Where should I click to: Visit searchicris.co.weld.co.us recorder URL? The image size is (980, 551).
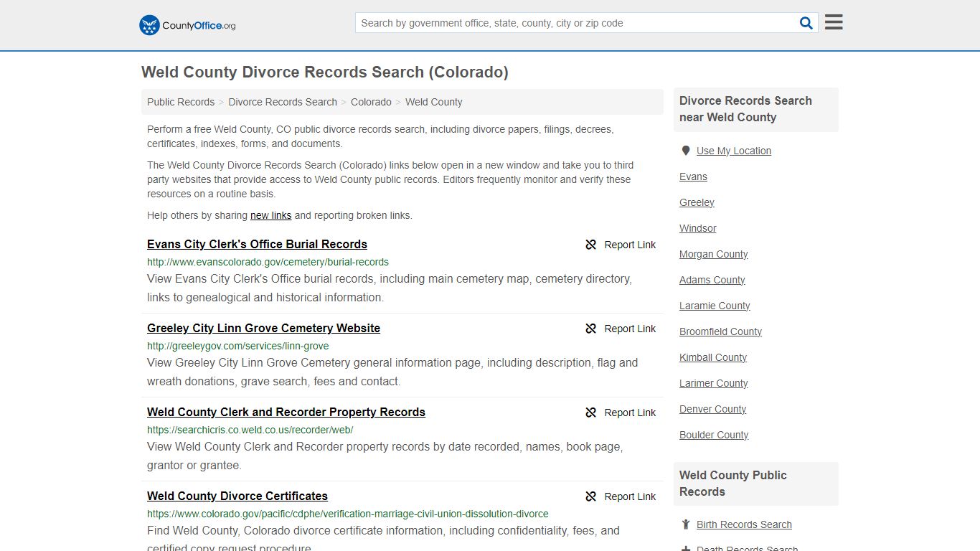(x=250, y=430)
